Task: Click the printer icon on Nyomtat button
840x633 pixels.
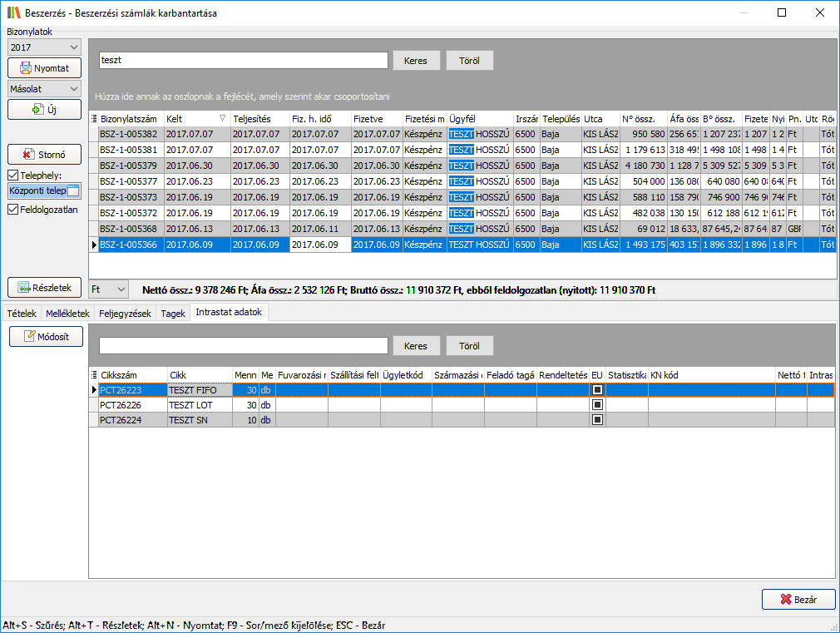Action: click(26, 68)
